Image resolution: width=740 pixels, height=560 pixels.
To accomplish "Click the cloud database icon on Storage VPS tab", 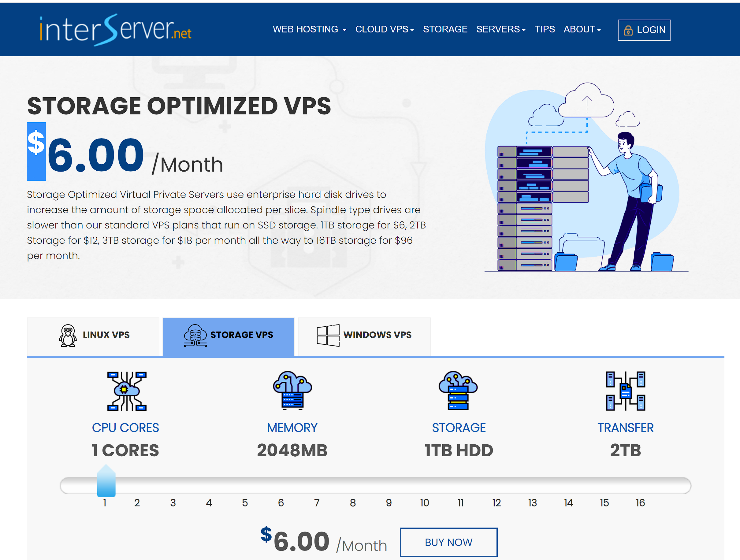I will pyautogui.click(x=195, y=335).
